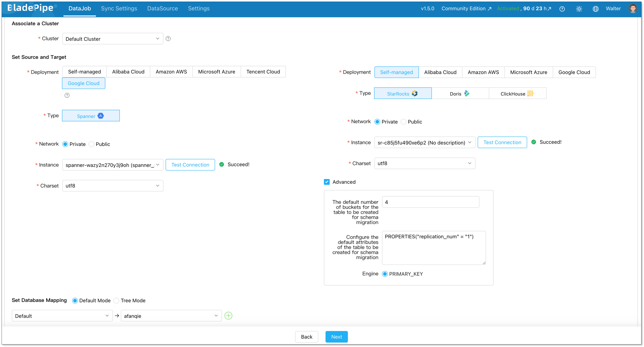Open the Default Cluster dropdown
This screenshot has height=347, width=644.
[113, 39]
